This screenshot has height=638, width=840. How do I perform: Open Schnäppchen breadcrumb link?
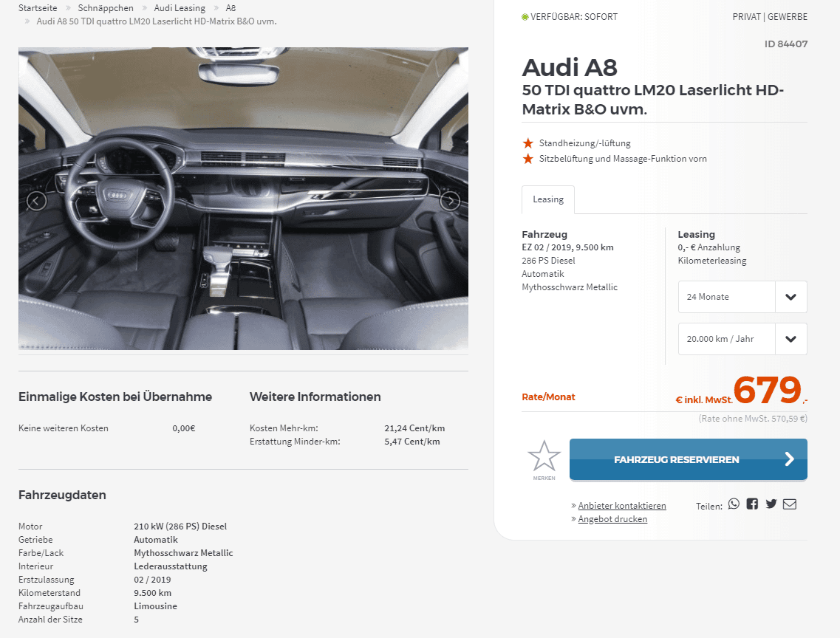[x=106, y=8]
